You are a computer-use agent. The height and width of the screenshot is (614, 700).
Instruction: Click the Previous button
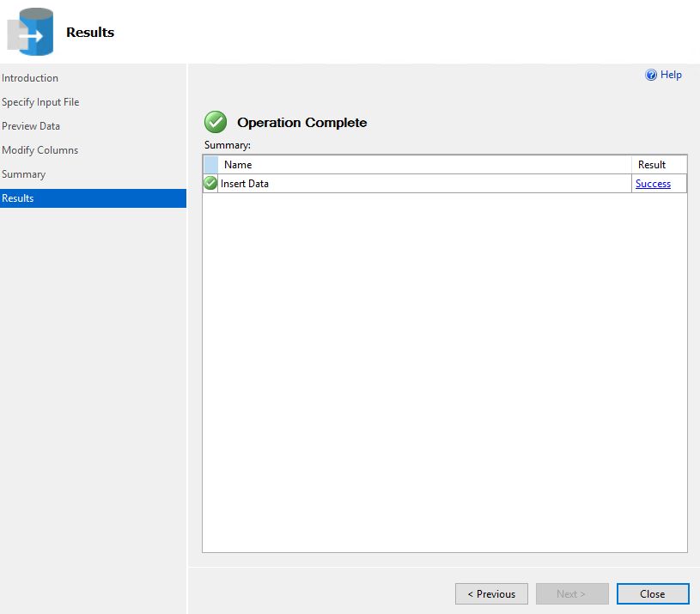click(491, 594)
